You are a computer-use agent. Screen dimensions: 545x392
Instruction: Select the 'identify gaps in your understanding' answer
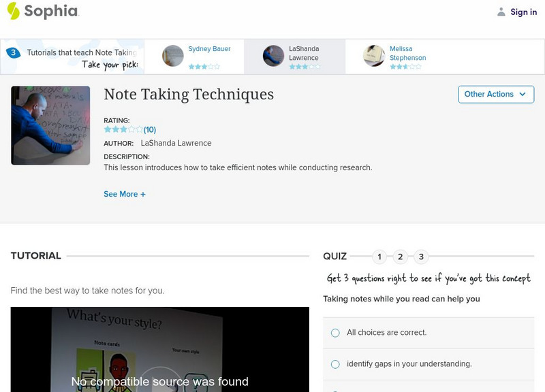pos(429,364)
